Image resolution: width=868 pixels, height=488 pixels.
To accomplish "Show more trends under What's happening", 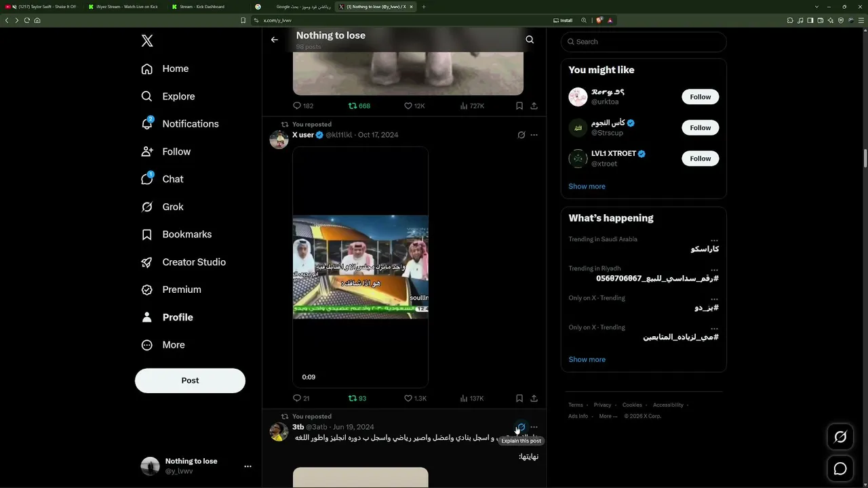I will (587, 360).
